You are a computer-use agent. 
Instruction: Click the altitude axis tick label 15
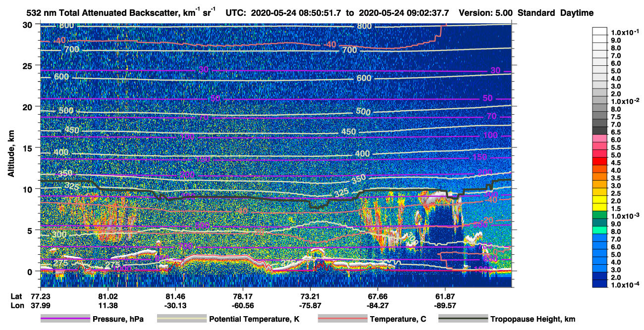pyautogui.click(x=28, y=148)
